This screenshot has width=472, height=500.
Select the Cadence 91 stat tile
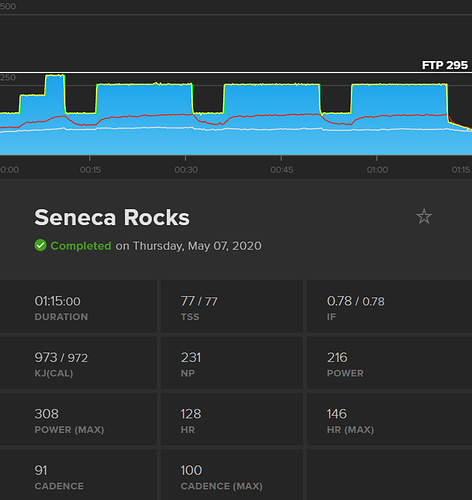[78, 475]
